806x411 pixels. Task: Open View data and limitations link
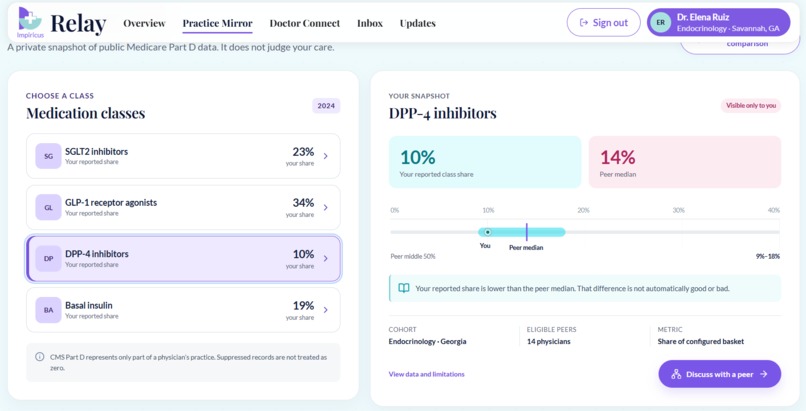[x=426, y=375]
